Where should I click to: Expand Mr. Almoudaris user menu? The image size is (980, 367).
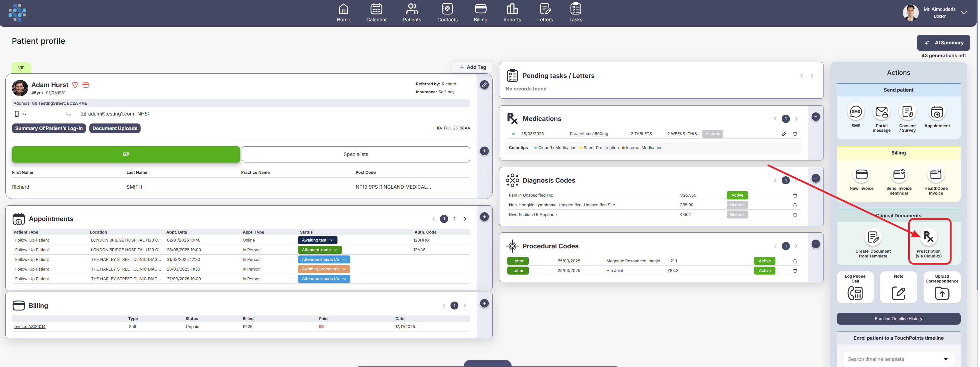pyautogui.click(x=964, y=13)
